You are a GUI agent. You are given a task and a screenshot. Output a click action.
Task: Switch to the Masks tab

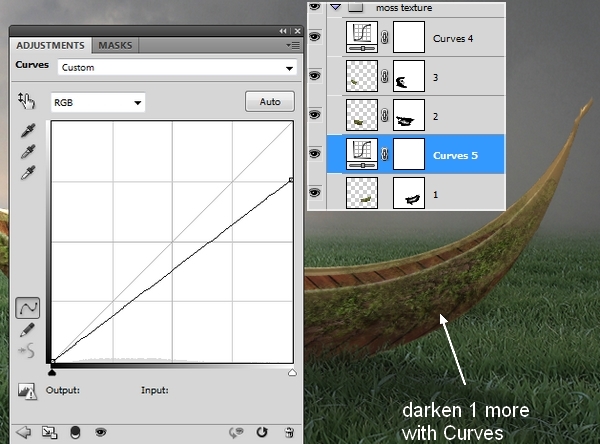116,46
